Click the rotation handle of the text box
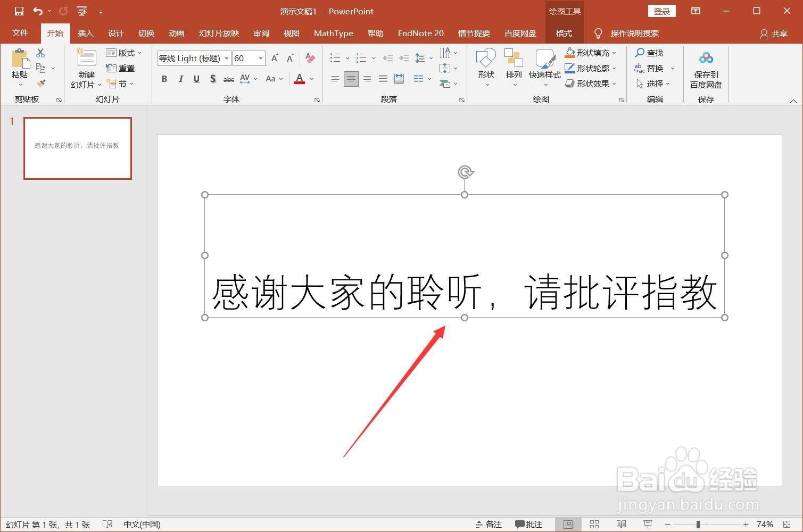This screenshot has height=532, width=803. [466, 172]
